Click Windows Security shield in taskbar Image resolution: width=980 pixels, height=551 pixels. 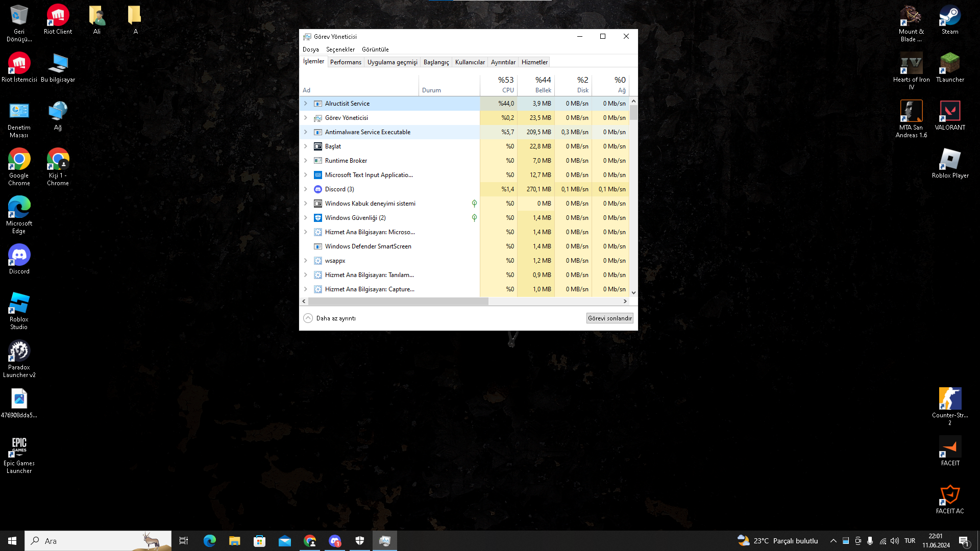(x=360, y=541)
